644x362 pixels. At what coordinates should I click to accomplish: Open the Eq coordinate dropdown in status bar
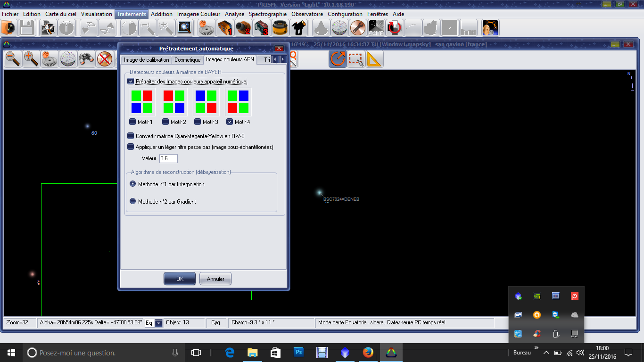(158, 323)
